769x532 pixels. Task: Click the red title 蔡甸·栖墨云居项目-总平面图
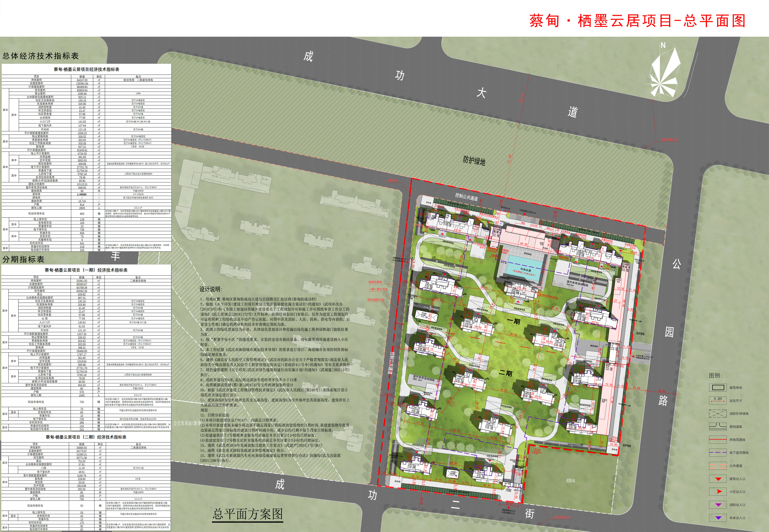pos(637,21)
